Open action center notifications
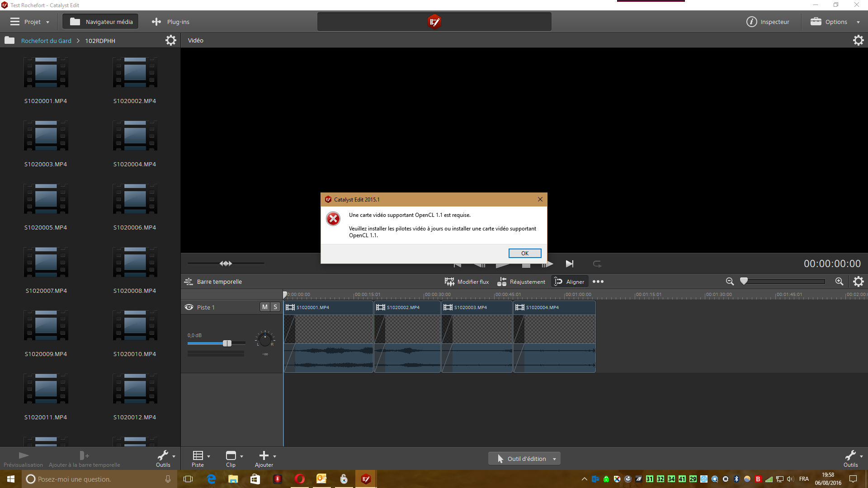The width and height of the screenshot is (868, 488). point(853,479)
